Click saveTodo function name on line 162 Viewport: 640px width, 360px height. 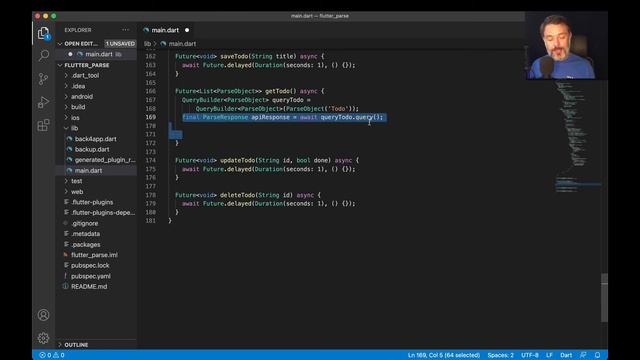point(234,56)
